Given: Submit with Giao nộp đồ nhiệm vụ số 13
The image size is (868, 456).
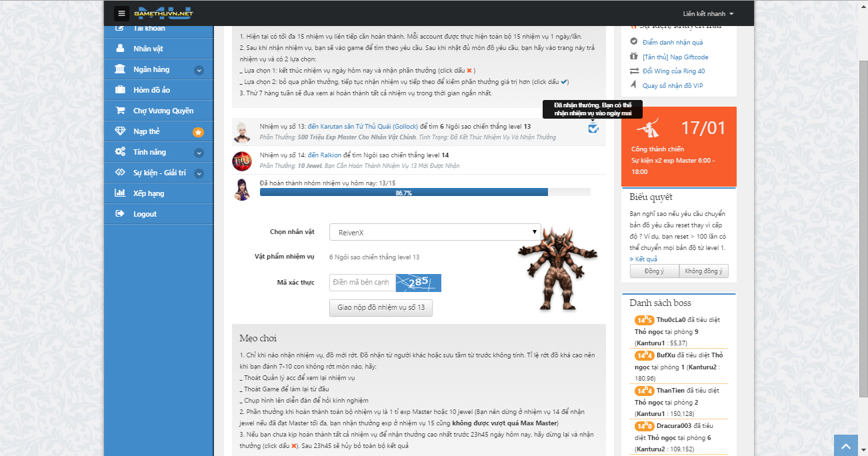Looking at the screenshot, I should tap(381, 308).
